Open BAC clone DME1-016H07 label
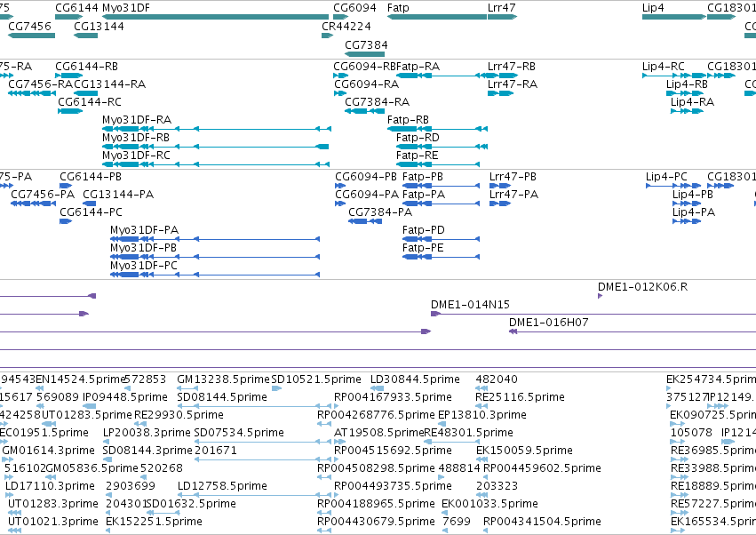The width and height of the screenshot is (756, 535). [x=549, y=322]
